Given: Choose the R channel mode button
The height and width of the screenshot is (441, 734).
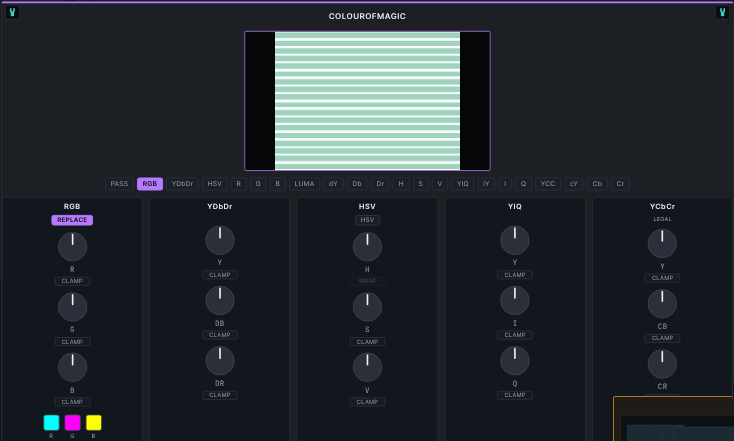Looking at the screenshot, I should point(239,184).
